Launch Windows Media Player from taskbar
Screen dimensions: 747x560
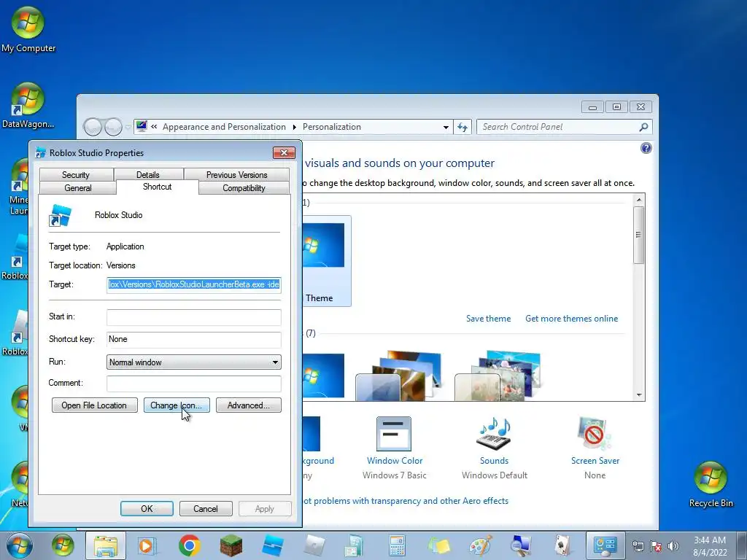(147, 545)
